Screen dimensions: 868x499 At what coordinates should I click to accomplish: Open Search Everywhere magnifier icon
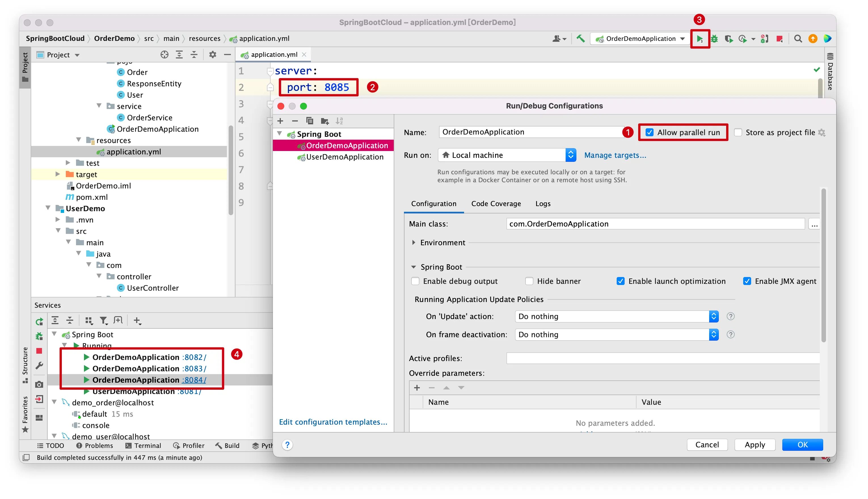(x=798, y=39)
